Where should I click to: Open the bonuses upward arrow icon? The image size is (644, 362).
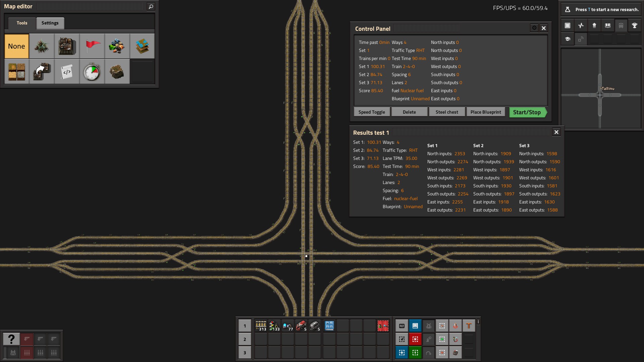point(594,25)
